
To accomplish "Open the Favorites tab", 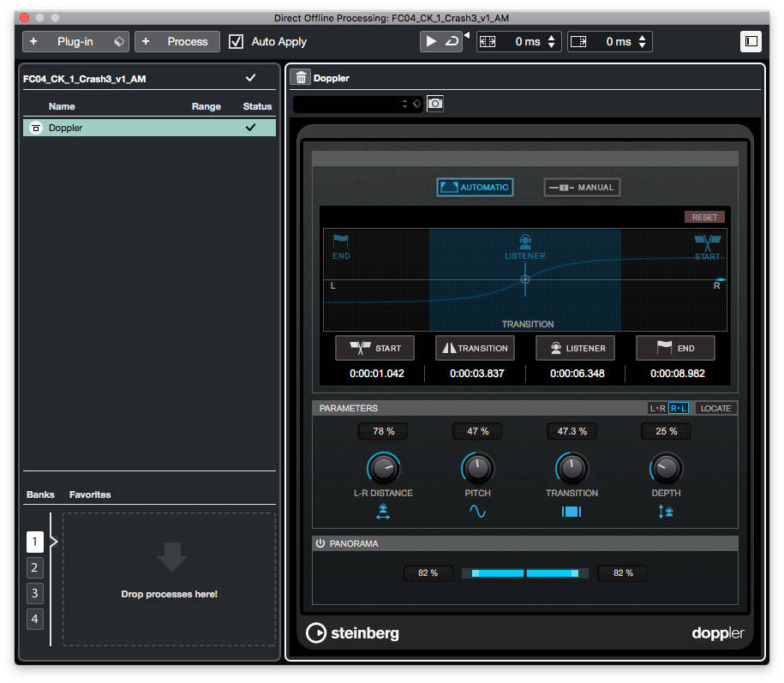I will (x=90, y=494).
